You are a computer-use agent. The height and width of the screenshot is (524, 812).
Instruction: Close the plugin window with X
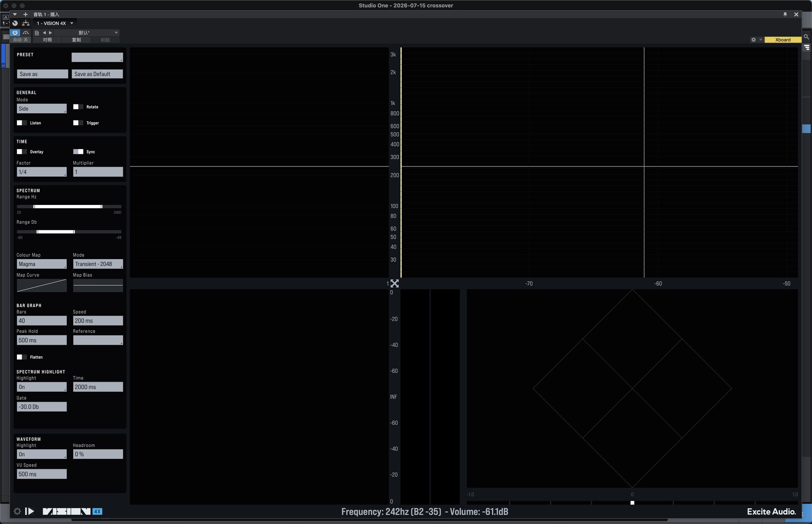click(x=796, y=14)
